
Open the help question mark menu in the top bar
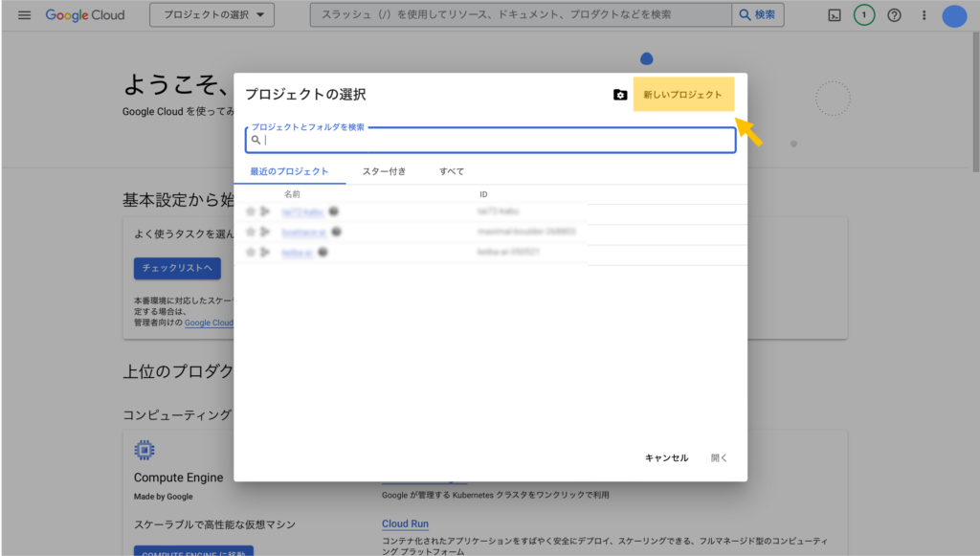point(895,15)
